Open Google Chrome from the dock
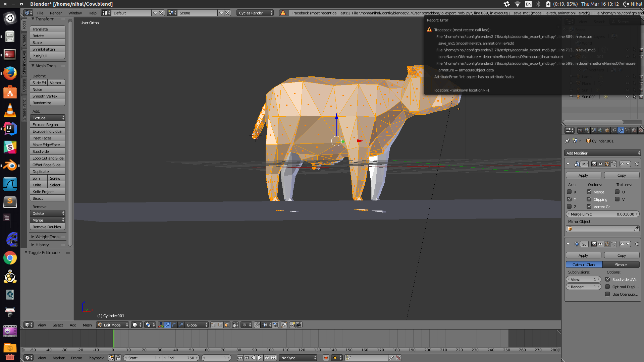Image resolution: width=644 pixels, height=362 pixels. [10, 258]
